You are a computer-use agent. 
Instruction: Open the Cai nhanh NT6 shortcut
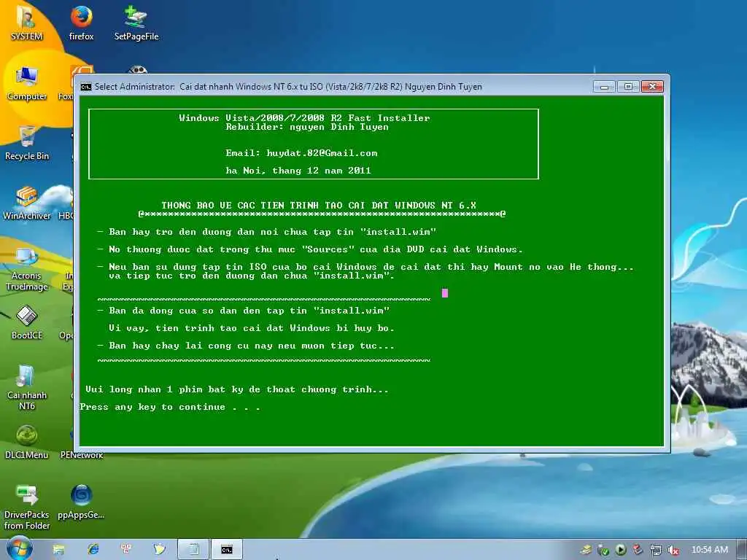click(x=27, y=388)
